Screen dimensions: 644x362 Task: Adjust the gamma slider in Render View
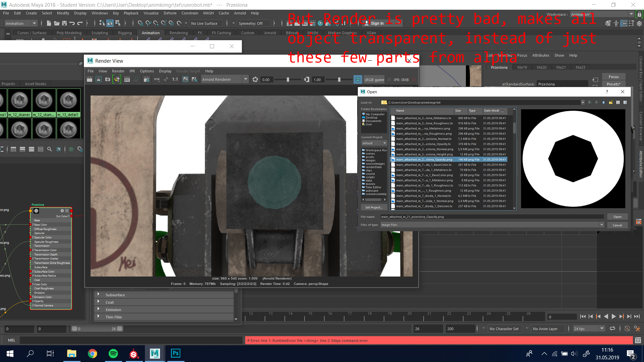click(x=339, y=79)
